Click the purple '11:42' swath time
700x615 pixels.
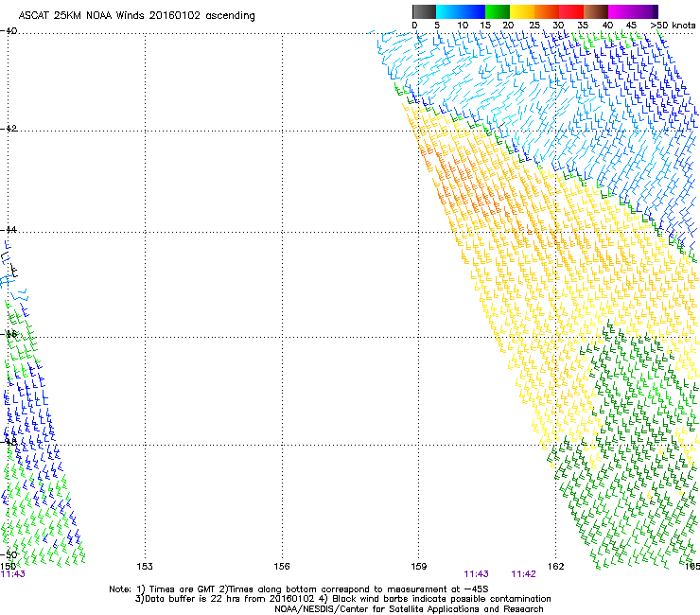click(x=524, y=574)
